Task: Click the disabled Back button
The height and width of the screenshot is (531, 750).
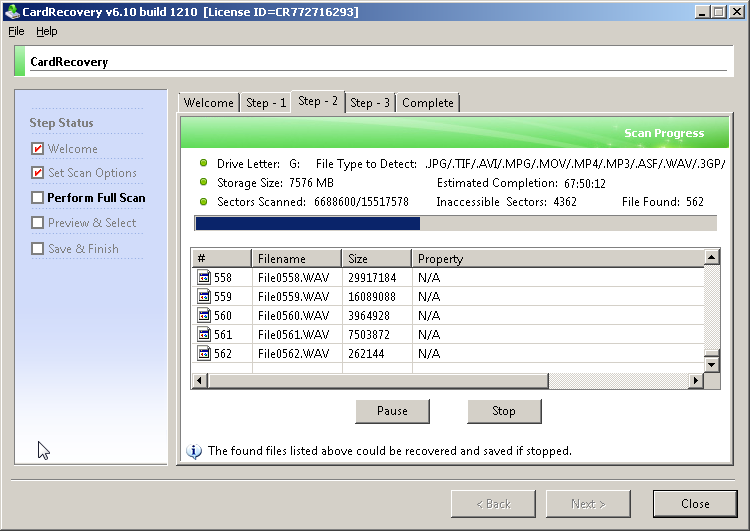Action: tap(493, 504)
